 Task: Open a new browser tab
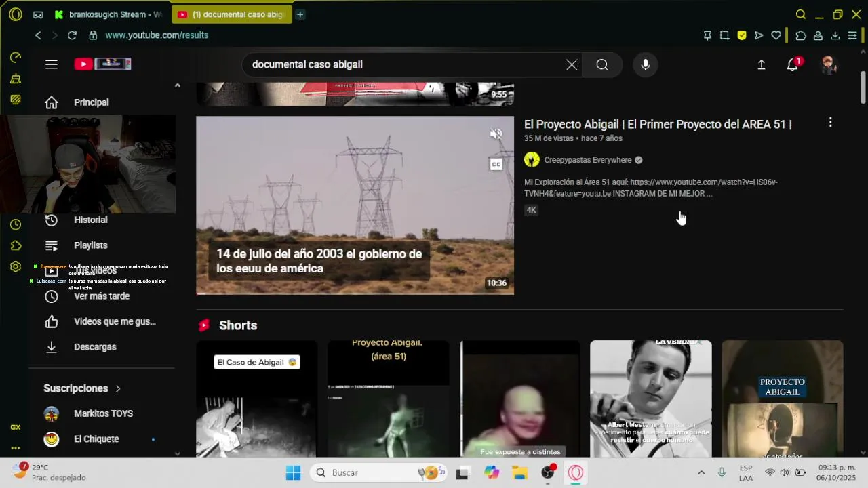click(x=300, y=14)
